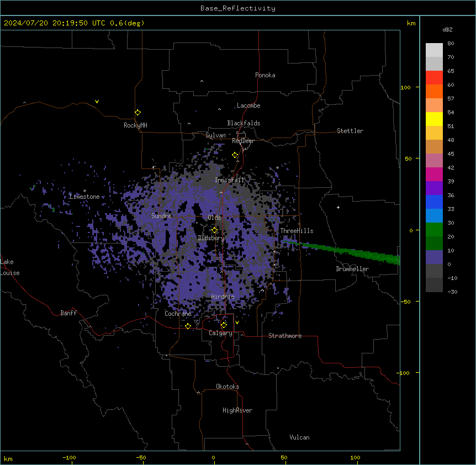Click the Blackfalds town label
476x465 pixels.
[x=244, y=123]
